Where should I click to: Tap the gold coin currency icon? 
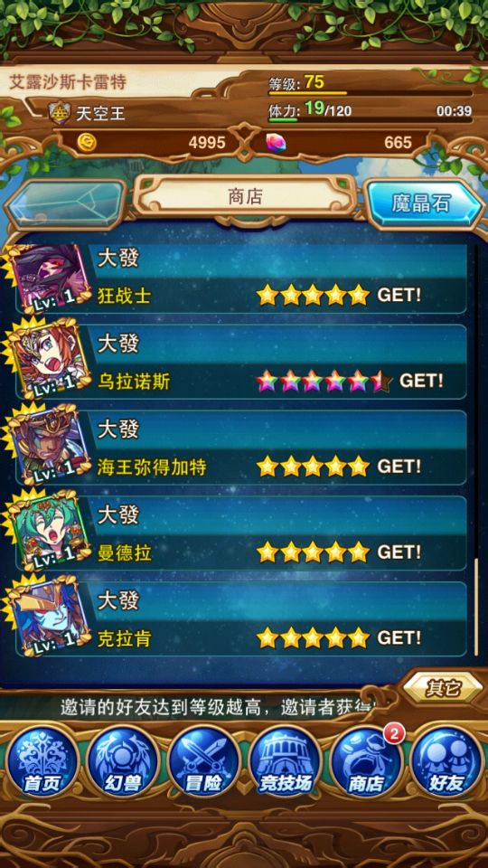[x=87, y=143]
